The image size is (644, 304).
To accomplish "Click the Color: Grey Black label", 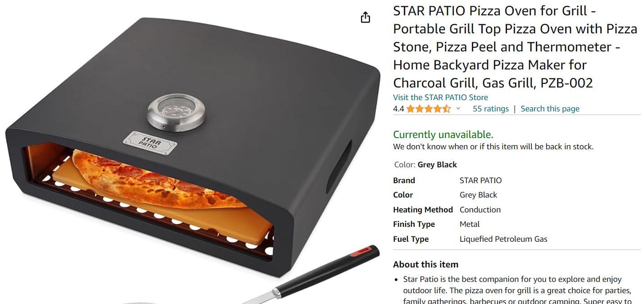I will click(425, 165).
